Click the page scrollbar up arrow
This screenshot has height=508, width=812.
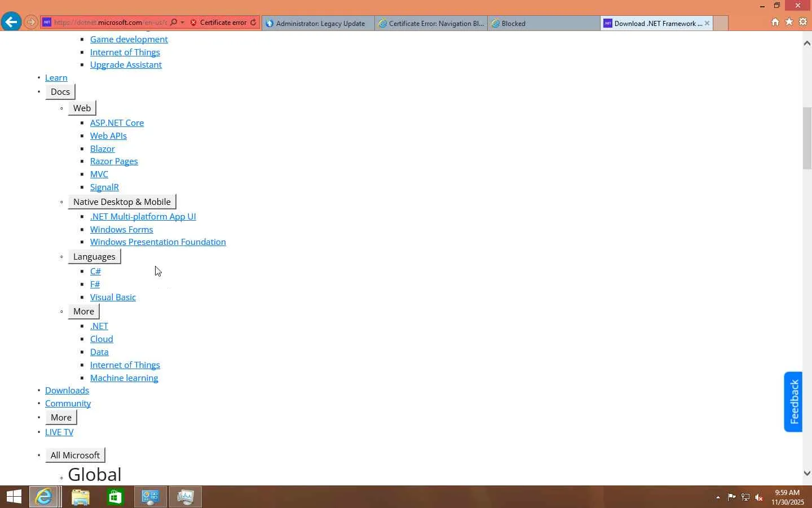[807, 43]
